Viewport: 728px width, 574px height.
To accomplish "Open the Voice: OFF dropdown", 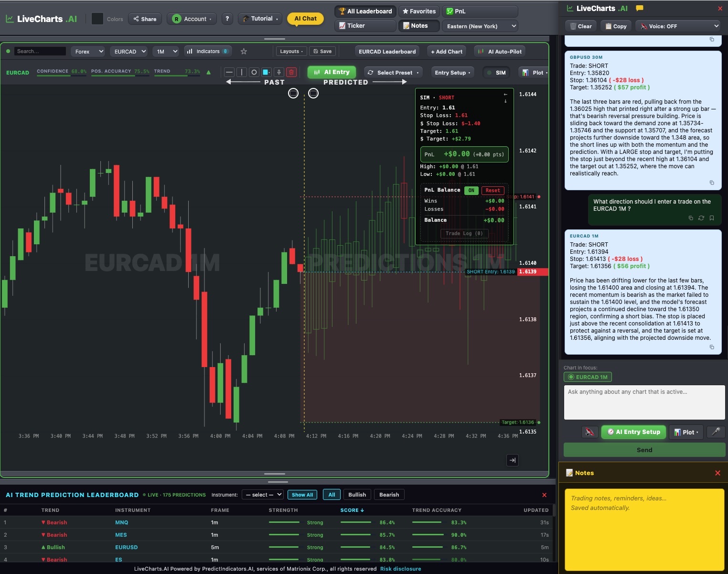I will click(x=678, y=26).
